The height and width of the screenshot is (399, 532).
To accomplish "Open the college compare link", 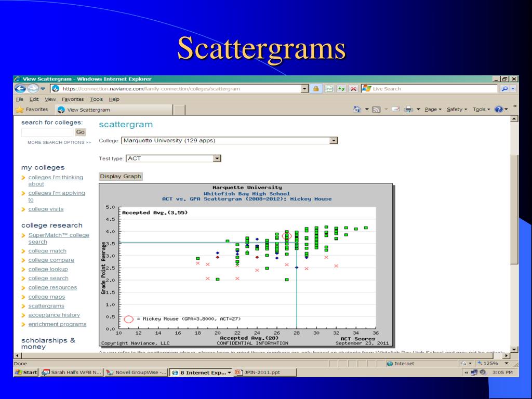I will 51,260.
